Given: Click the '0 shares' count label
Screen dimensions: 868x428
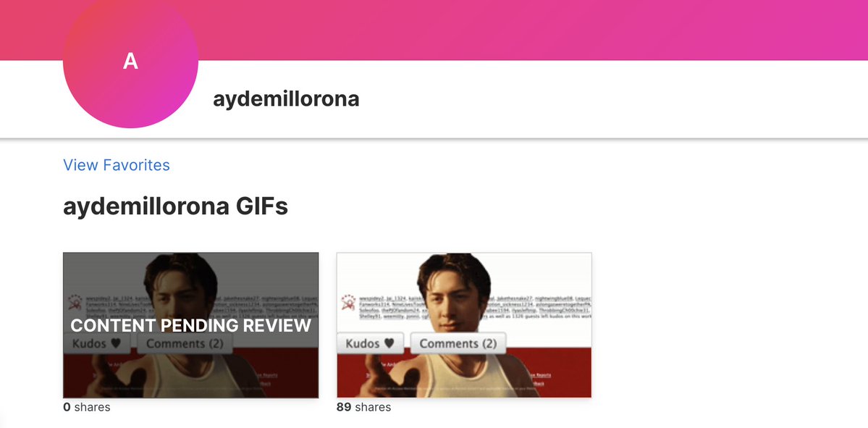Looking at the screenshot, I should [x=87, y=408].
